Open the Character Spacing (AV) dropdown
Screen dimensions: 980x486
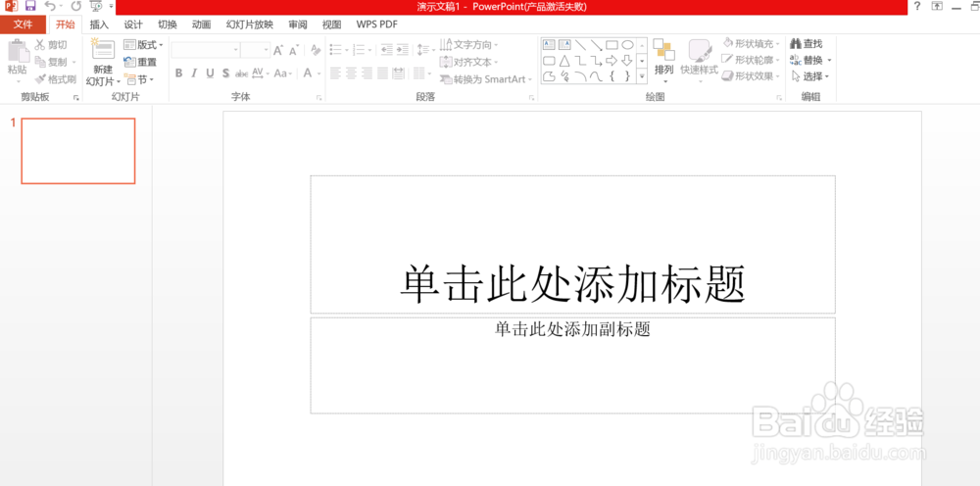coord(262,73)
